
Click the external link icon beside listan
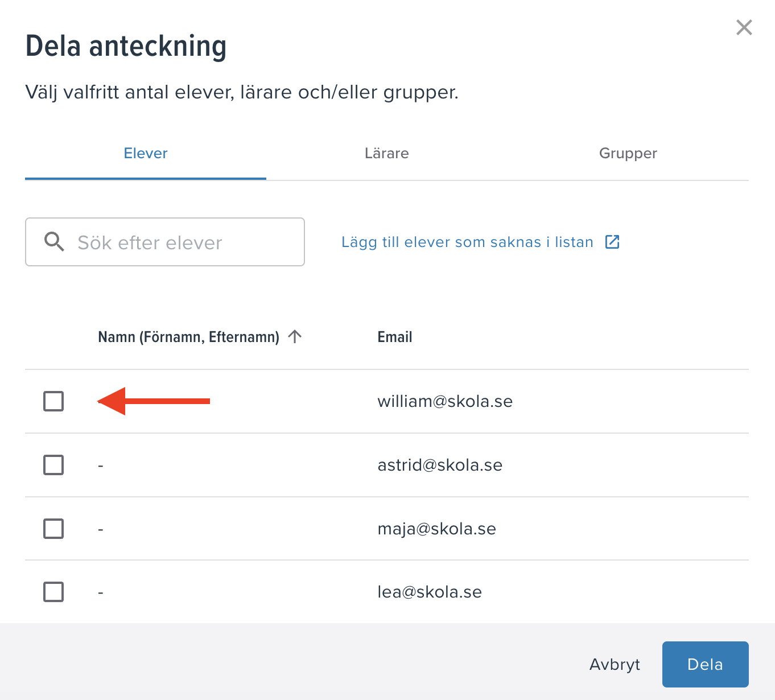(612, 242)
